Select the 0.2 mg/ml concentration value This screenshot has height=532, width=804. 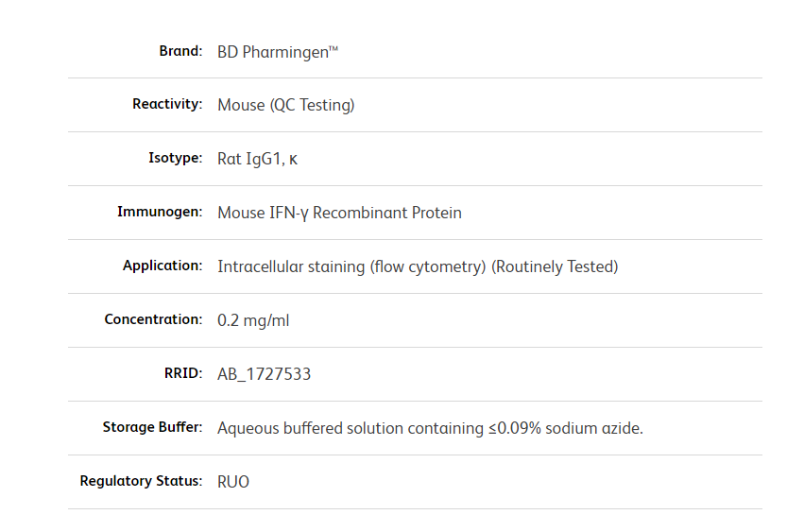(x=253, y=320)
